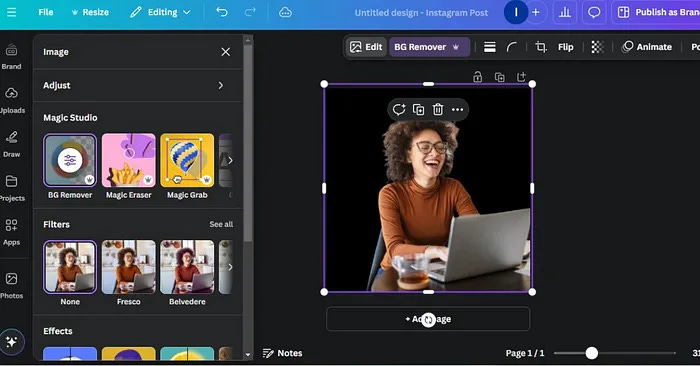Undo the last action
Image resolution: width=700 pixels, height=366 pixels.
(222, 12)
